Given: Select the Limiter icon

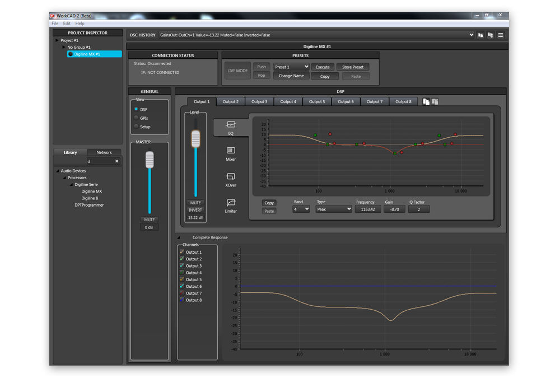Looking at the screenshot, I should [x=231, y=203].
